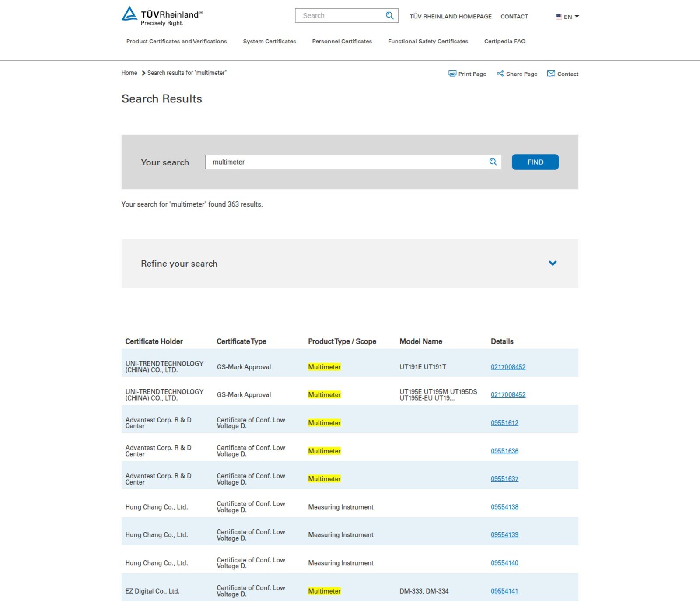Click the Home breadcrumb link
This screenshot has width=700, height=608.
click(x=129, y=73)
